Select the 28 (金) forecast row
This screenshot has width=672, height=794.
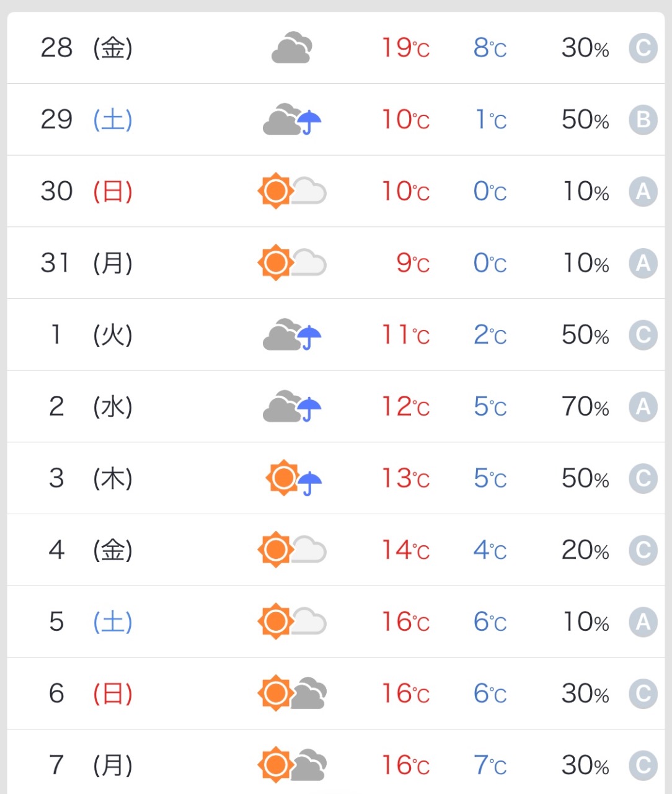[x=336, y=48]
